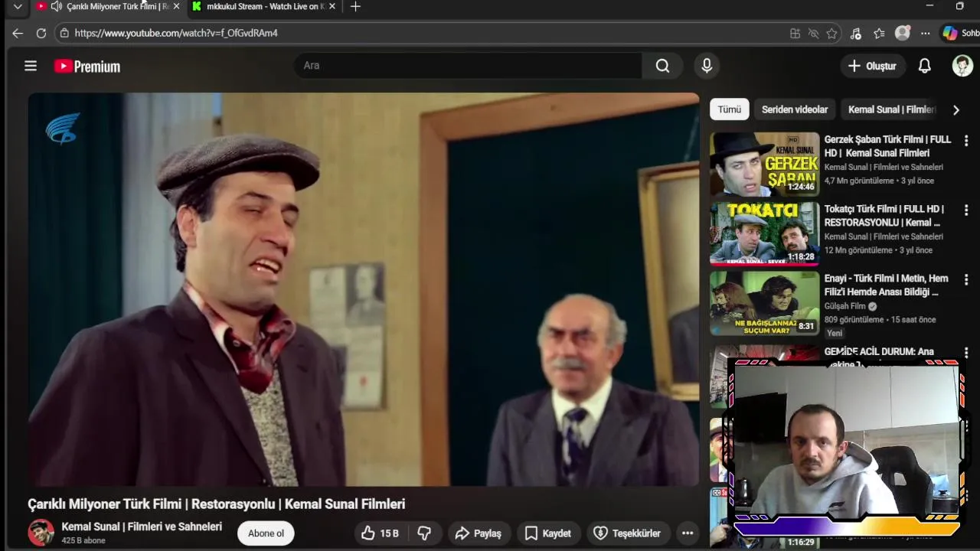The height and width of the screenshot is (551, 980).
Task: Go back using the browser back arrow
Action: (x=18, y=33)
